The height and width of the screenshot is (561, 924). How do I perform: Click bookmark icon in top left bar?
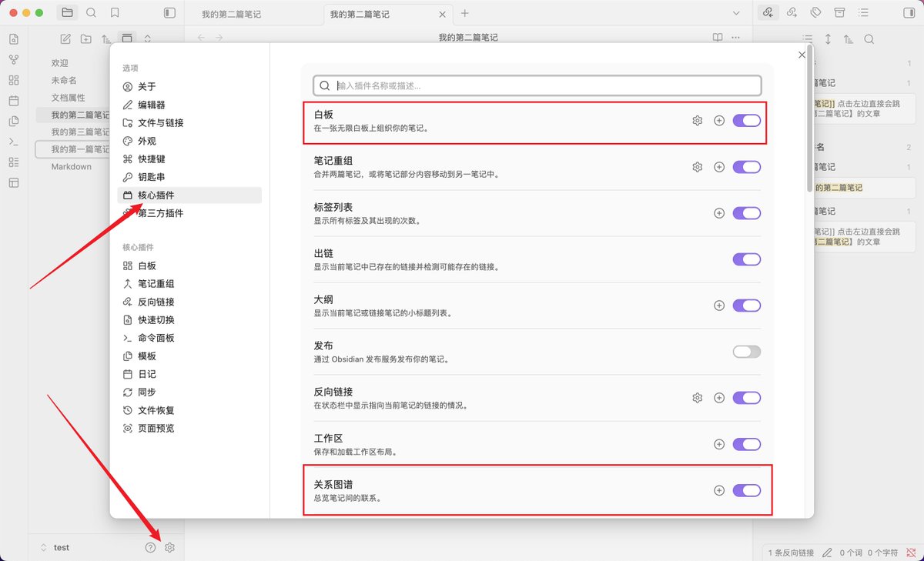[x=115, y=13]
